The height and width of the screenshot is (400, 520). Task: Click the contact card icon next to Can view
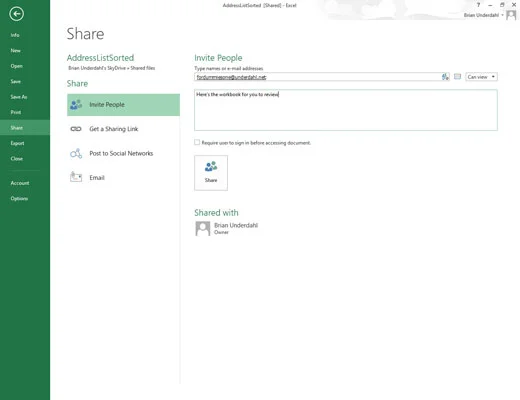click(458, 77)
